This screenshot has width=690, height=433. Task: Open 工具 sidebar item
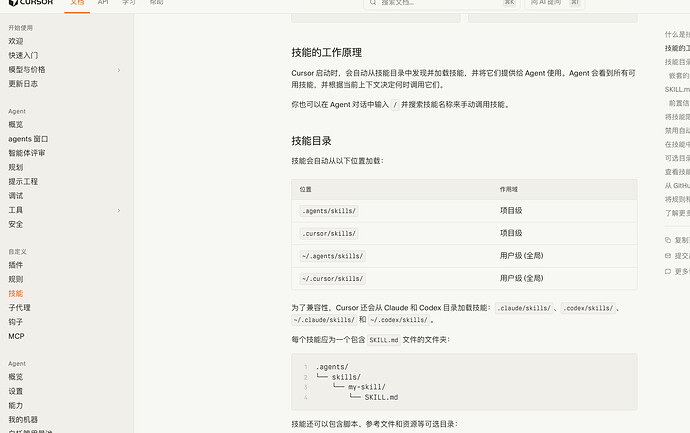coord(16,210)
